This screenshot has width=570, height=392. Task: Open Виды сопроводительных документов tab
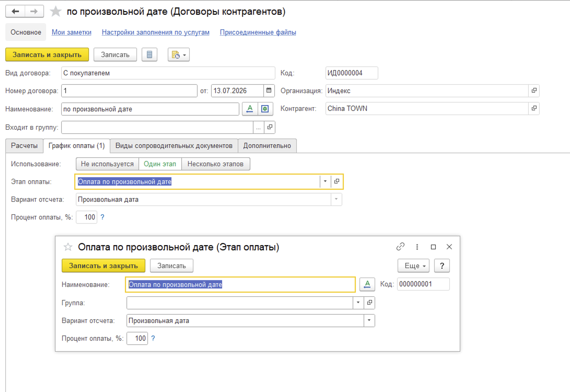coord(174,146)
